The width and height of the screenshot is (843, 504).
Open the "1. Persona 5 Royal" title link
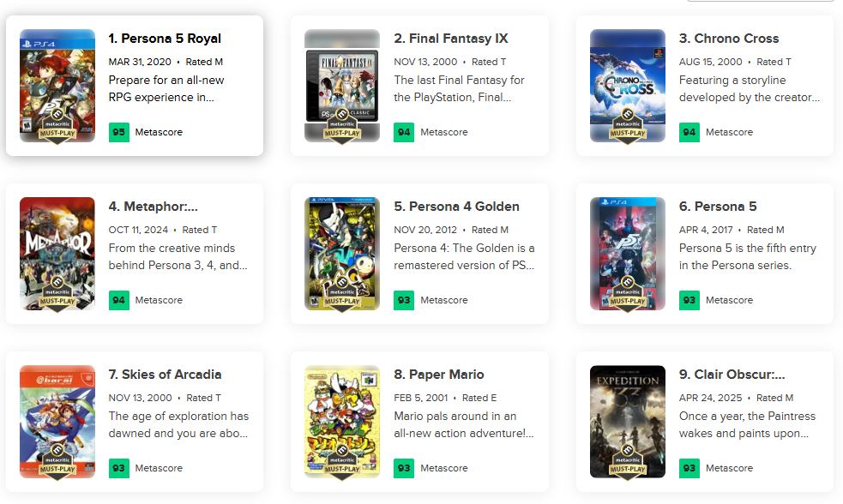tap(165, 39)
